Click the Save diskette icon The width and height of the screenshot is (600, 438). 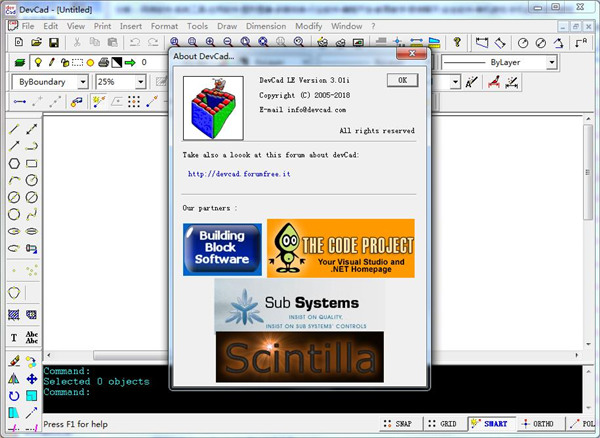[x=54, y=43]
